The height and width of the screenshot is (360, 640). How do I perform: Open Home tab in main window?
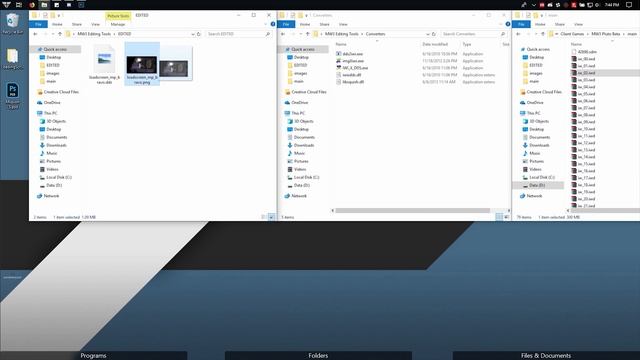[x=540, y=24]
